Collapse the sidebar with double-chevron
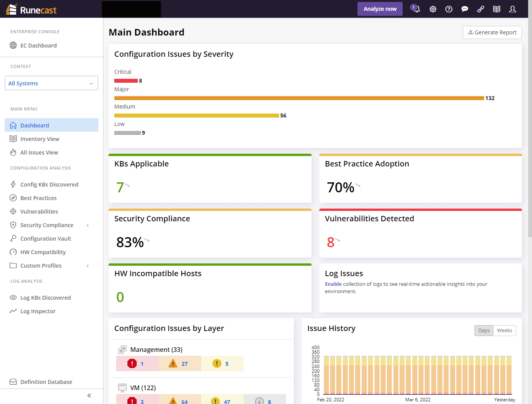 click(89, 396)
